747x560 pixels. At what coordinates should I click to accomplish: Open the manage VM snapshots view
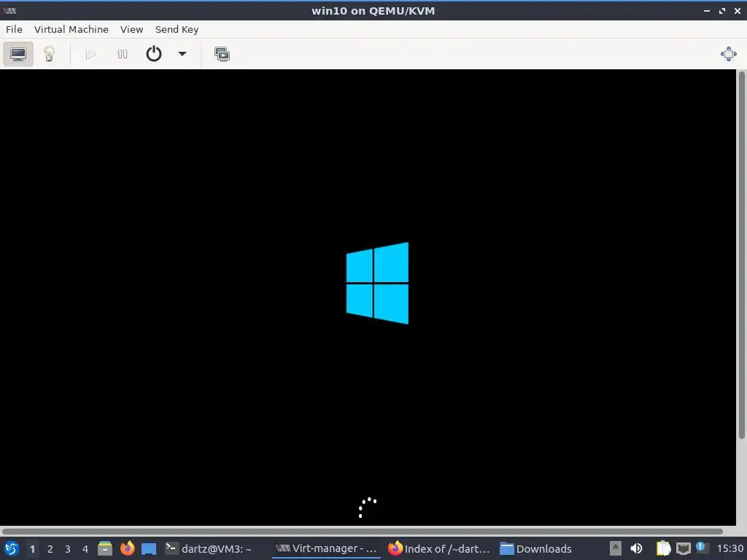tap(222, 54)
